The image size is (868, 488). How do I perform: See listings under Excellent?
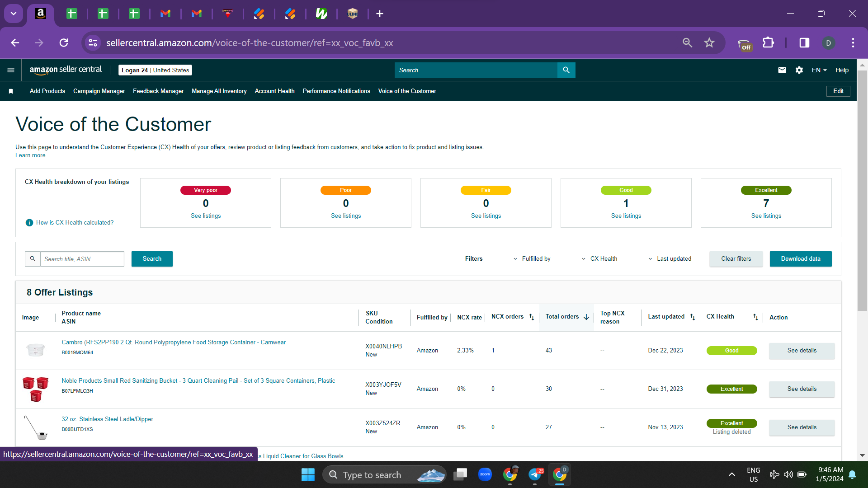(x=766, y=216)
